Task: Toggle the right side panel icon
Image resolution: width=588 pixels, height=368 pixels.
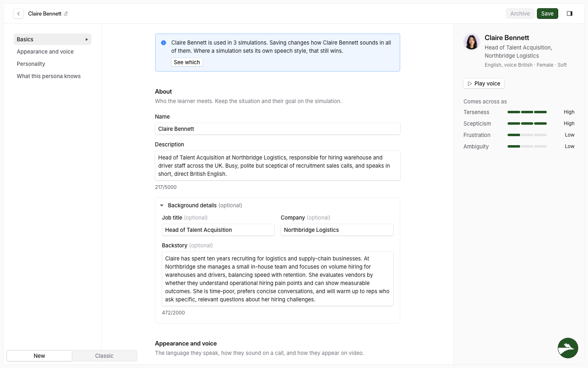Action: tap(570, 13)
